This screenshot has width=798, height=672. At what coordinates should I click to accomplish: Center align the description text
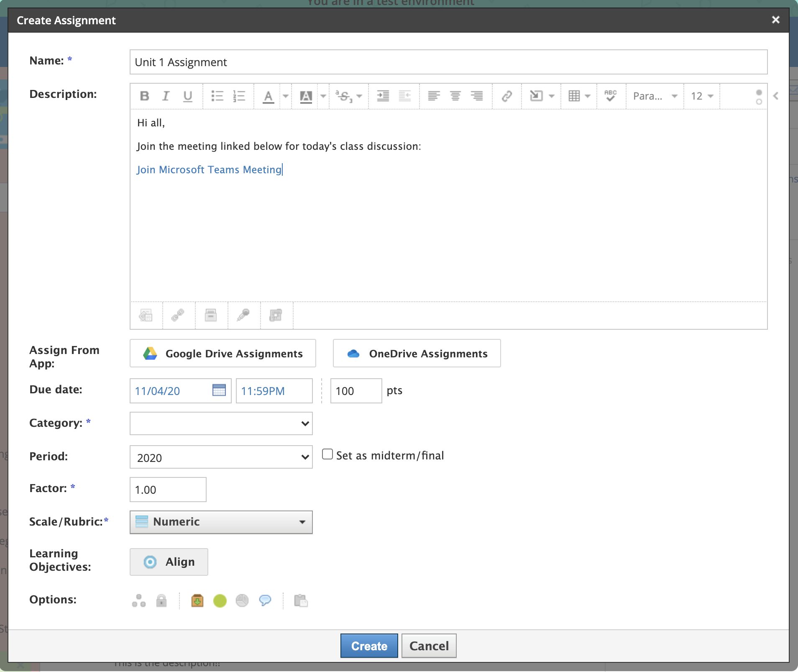point(455,96)
